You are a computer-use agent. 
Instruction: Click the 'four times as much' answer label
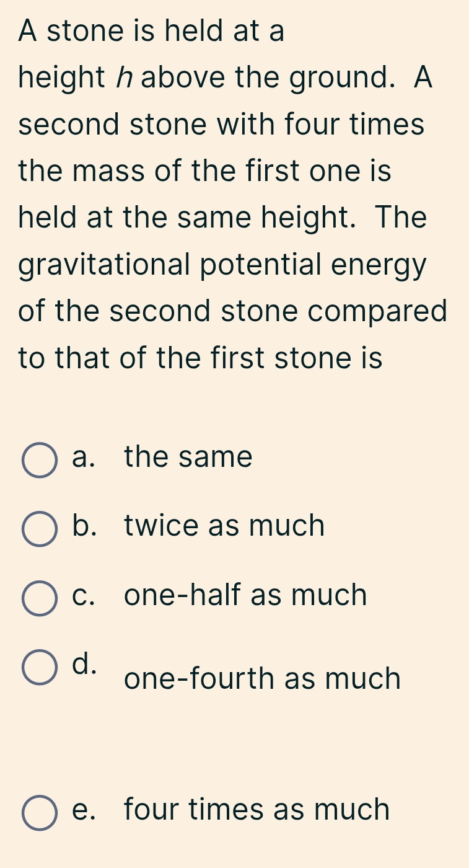[257, 810]
